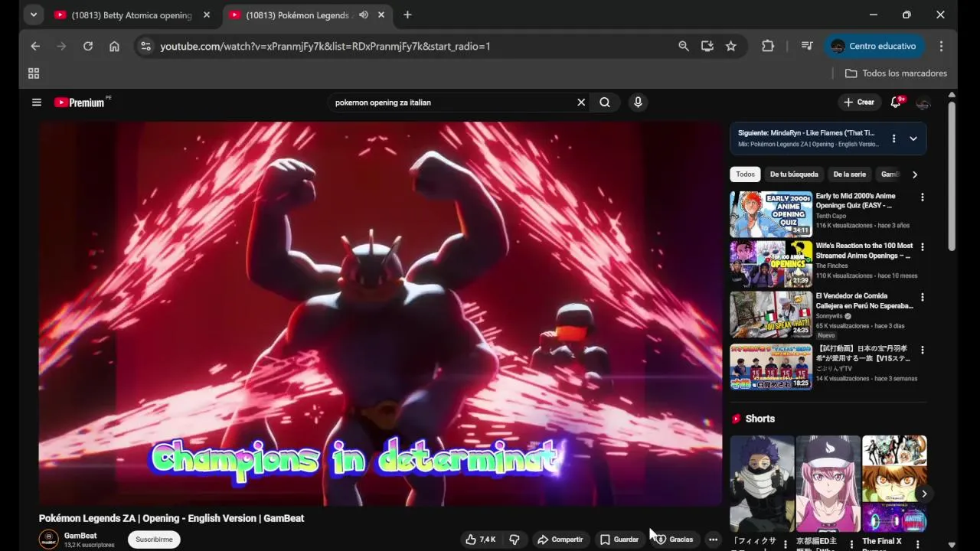980x551 pixels.
Task: Expand the mix playlist panel
Action: pos(913,139)
